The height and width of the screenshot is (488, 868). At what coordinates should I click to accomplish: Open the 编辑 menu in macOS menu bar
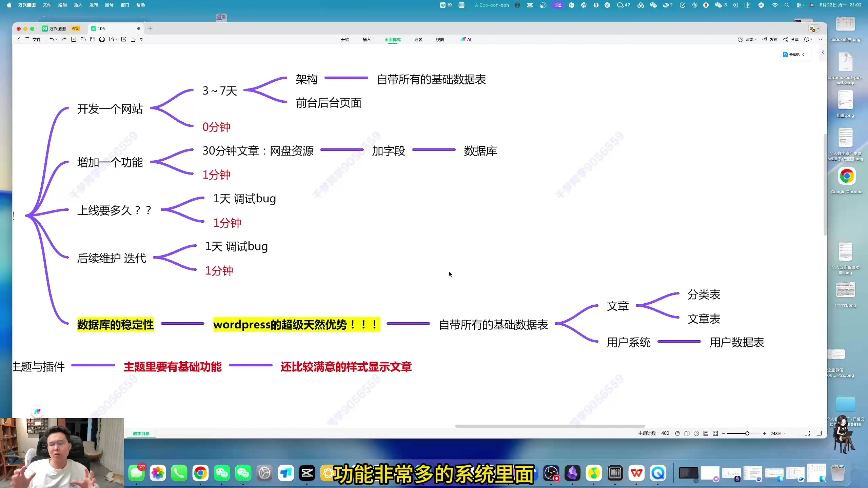(62, 5)
